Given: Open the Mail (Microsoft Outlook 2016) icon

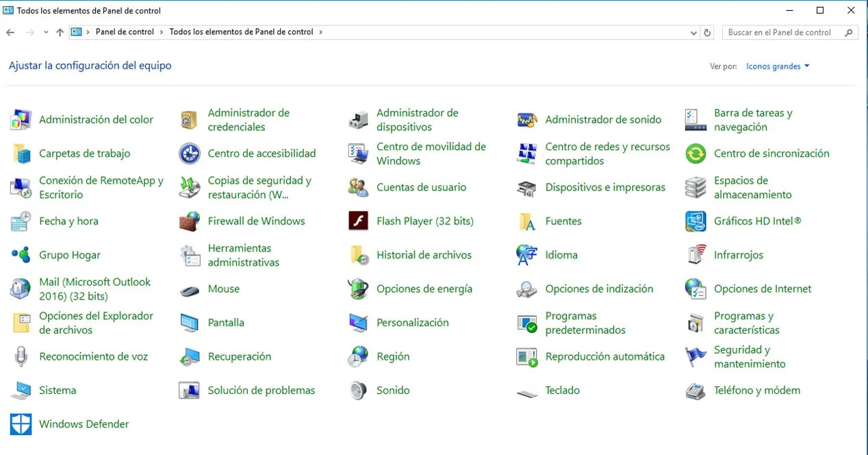Looking at the screenshot, I should 21,289.
